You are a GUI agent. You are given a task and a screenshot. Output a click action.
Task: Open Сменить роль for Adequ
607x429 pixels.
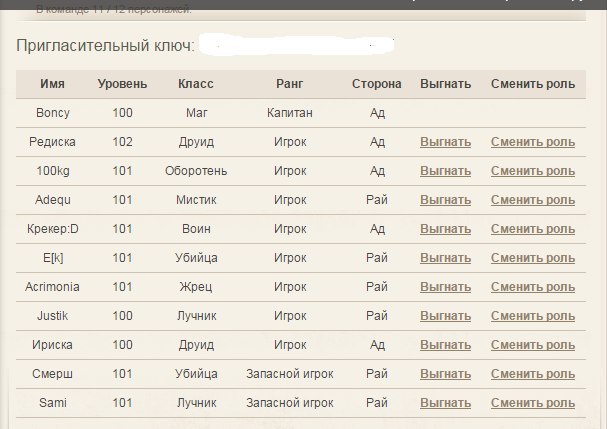(x=532, y=200)
